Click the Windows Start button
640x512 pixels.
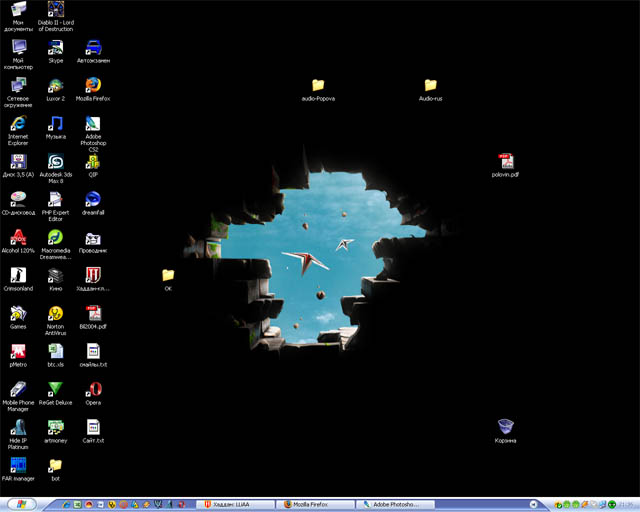(18, 505)
